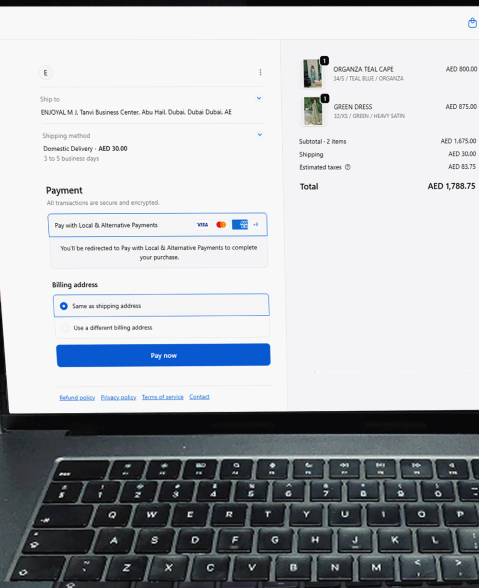
Task: Click the Pay now button
Action: point(163,355)
